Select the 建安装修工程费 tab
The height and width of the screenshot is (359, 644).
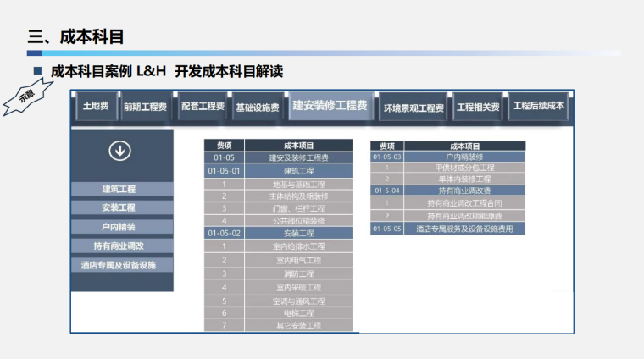point(330,106)
